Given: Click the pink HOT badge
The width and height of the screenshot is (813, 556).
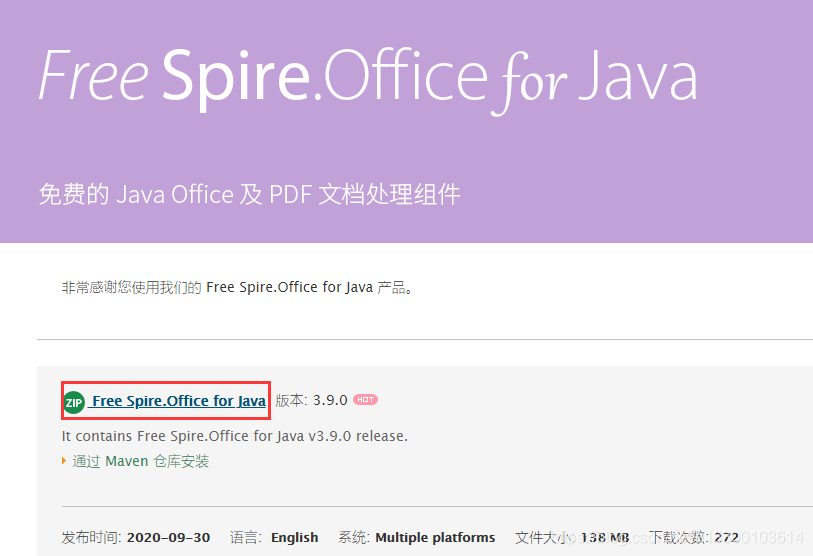Looking at the screenshot, I should [x=366, y=399].
